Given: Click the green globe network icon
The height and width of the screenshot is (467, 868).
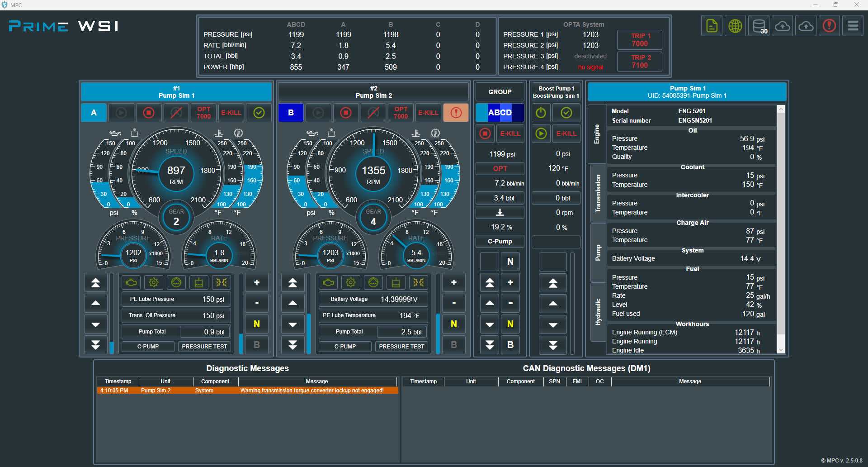Looking at the screenshot, I should pos(736,26).
